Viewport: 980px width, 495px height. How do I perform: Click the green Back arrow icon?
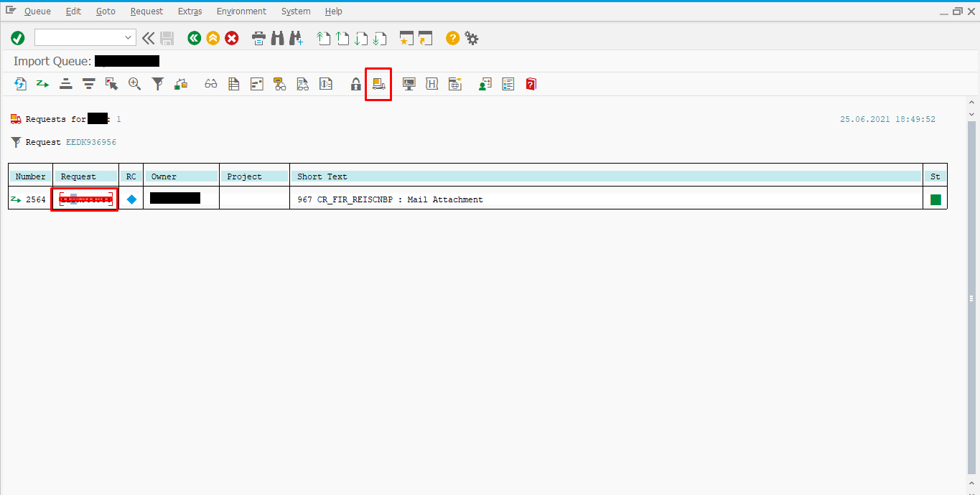(x=194, y=38)
